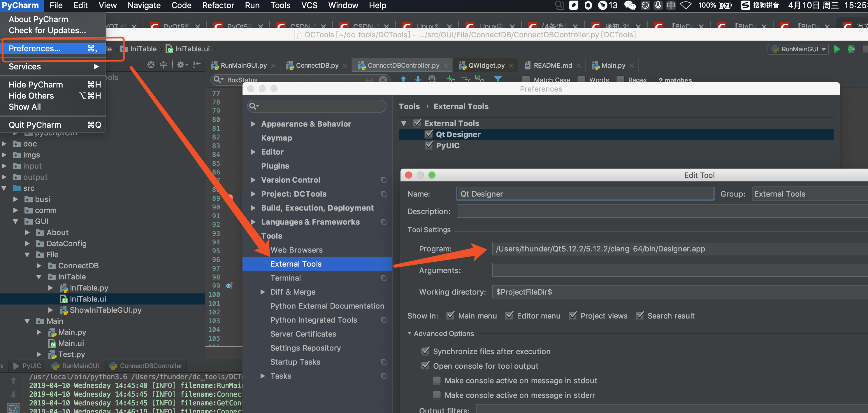Click the hide project panel icon
Viewport: 868px width, 413px height.
point(197,65)
